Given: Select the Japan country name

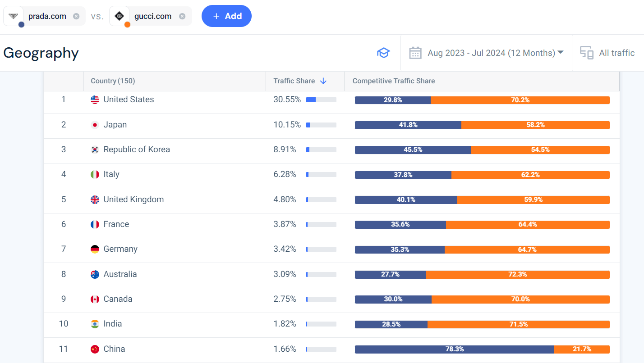Looking at the screenshot, I should (115, 125).
